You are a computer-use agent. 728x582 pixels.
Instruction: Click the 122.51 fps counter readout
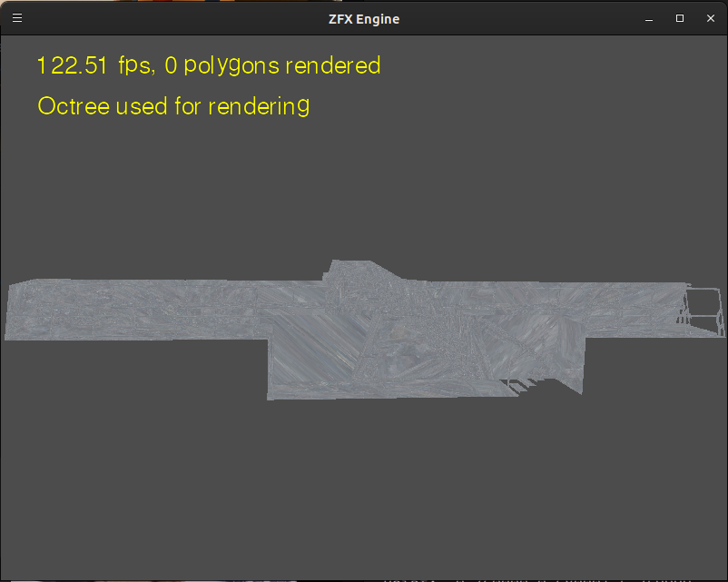point(95,66)
